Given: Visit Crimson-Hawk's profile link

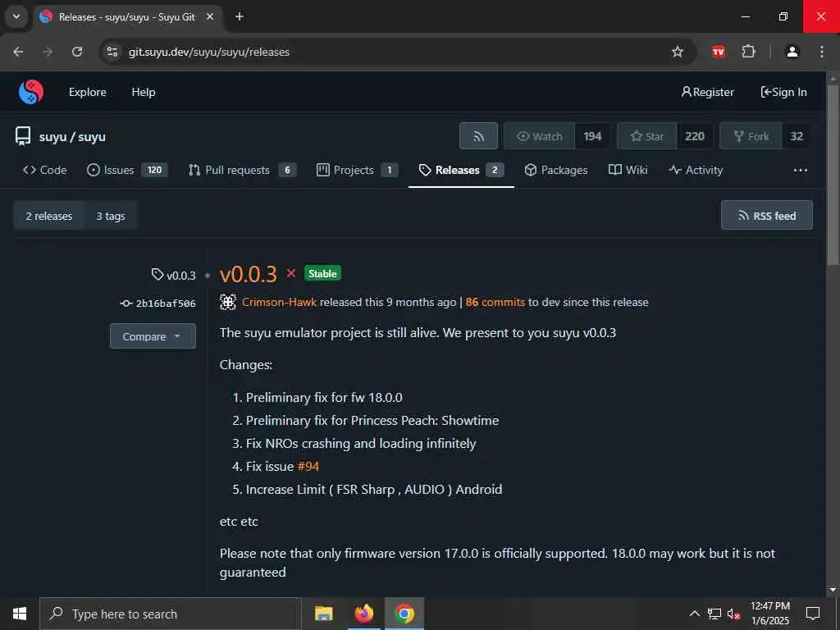Looking at the screenshot, I should pos(279,302).
